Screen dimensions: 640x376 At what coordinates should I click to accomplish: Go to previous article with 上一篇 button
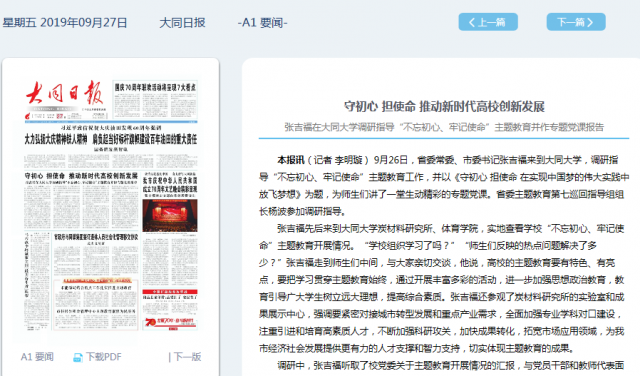[488, 22]
